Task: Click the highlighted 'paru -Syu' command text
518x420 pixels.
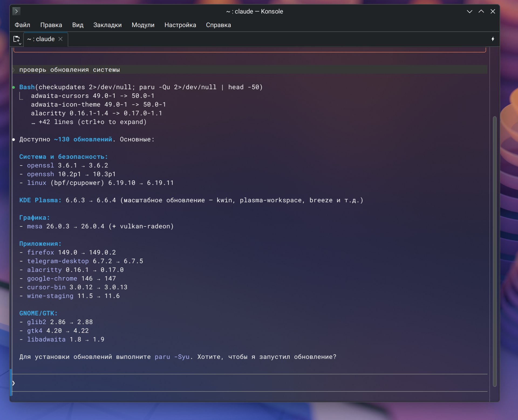Action: pos(172,357)
